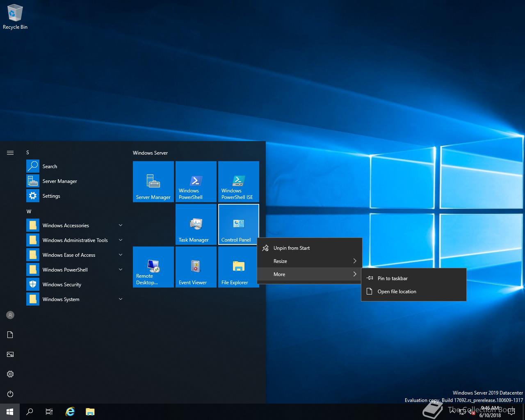Open the Resize submenu
The width and height of the screenshot is (525, 420).
pos(310,261)
